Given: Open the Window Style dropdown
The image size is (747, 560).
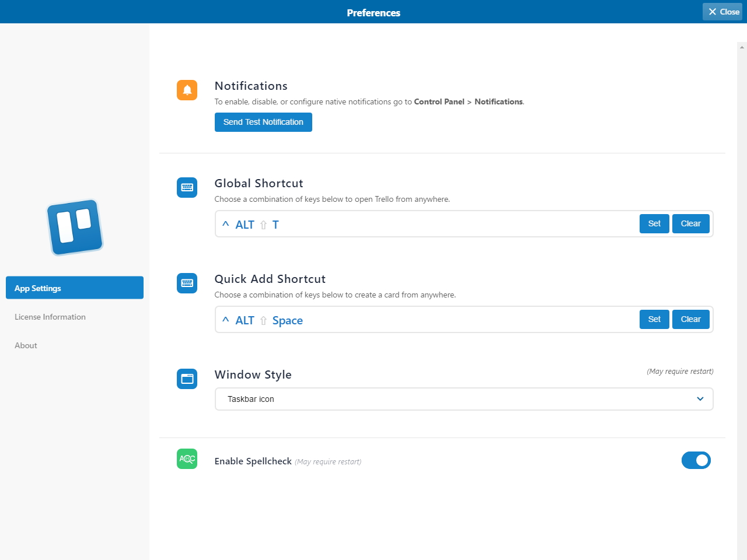Looking at the screenshot, I should pyautogui.click(x=464, y=399).
